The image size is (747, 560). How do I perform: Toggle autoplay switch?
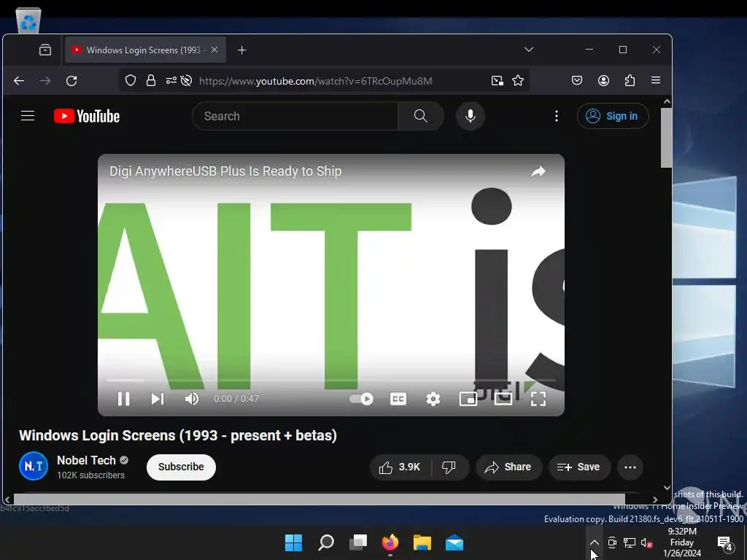coord(361,399)
